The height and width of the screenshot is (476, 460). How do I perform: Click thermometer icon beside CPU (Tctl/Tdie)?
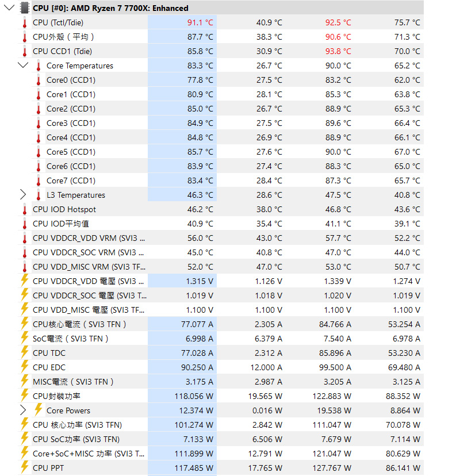click(x=25, y=22)
